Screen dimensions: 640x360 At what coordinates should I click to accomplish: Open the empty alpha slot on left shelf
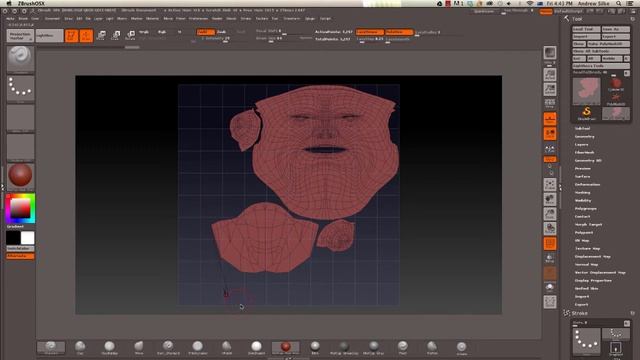point(20,118)
